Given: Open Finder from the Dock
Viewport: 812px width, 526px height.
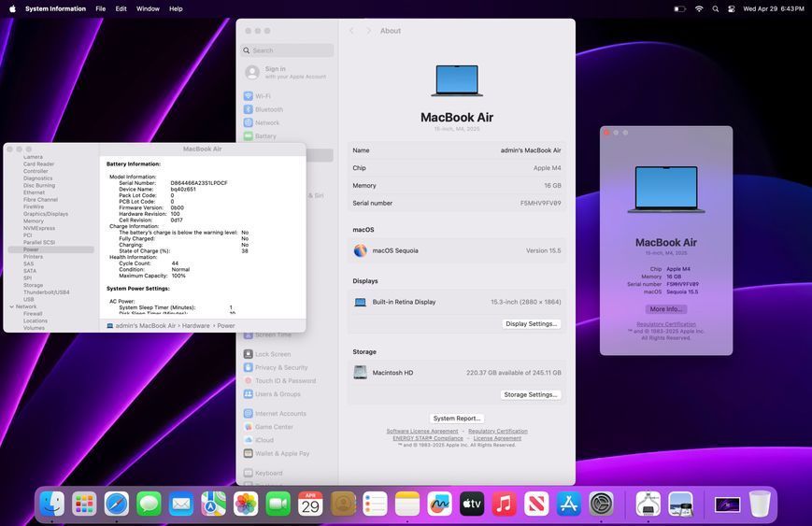Looking at the screenshot, I should click(x=52, y=504).
